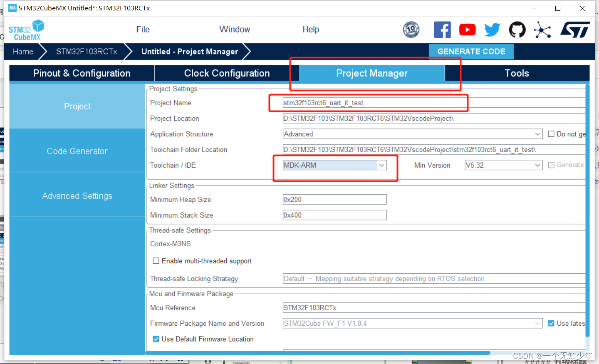
Task: Click the Cortex-M3NS label
Action: pos(171,244)
